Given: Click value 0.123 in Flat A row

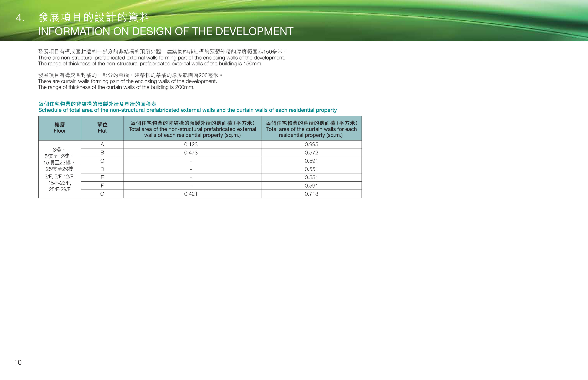Looking at the screenshot, I should pyautogui.click(x=191, y=144).
